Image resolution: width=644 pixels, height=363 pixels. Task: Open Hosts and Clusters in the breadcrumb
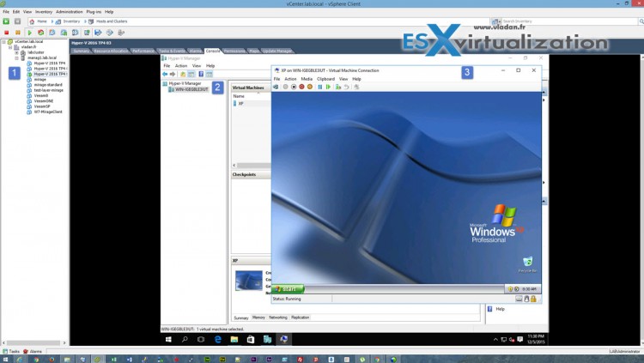pos(112,21)
